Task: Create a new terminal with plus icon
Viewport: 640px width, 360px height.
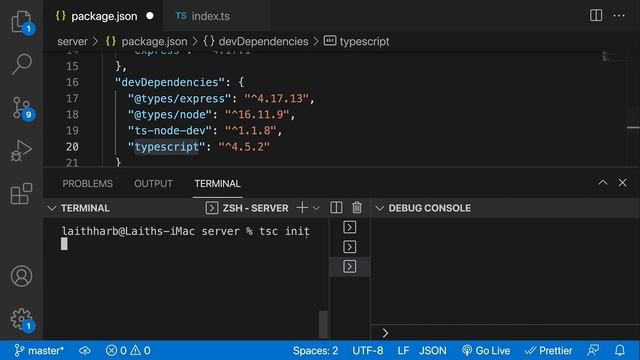Action: pos(302,208)
